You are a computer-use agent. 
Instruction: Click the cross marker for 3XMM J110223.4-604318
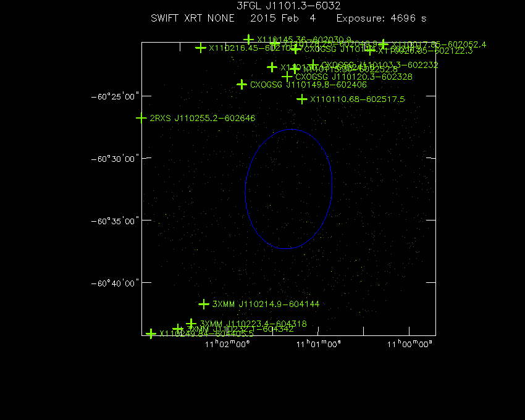(x=191, y=324)
